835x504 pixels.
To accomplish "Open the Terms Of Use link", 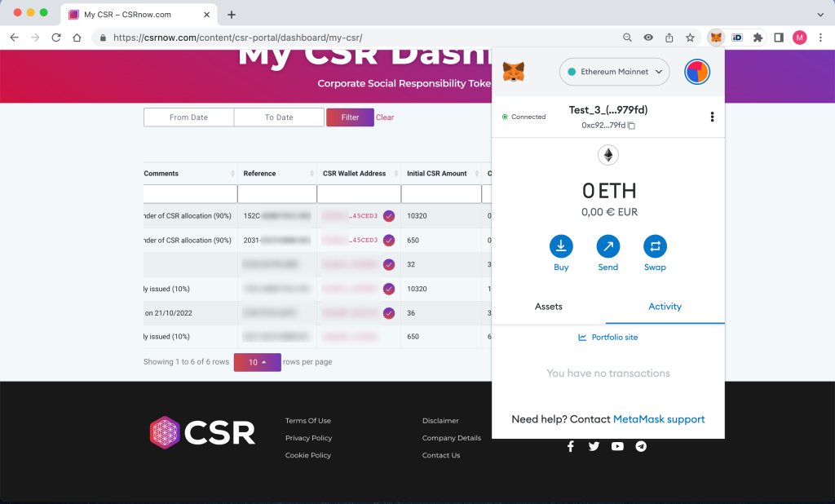I will point(307,421).
